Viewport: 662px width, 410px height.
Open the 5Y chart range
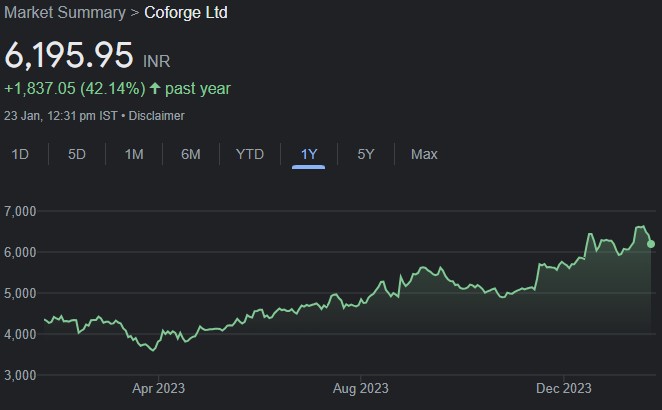[366, 154]
